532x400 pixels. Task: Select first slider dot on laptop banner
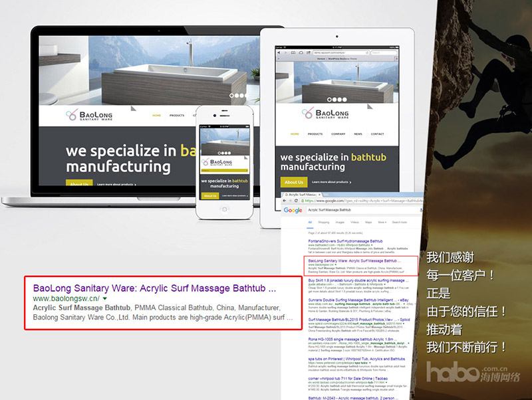click(x=231, y=96)
